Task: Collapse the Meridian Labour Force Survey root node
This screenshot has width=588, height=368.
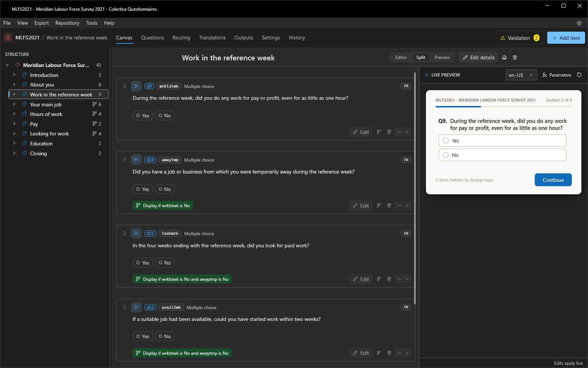Action: pyautogui.click(x=7, y=65)
